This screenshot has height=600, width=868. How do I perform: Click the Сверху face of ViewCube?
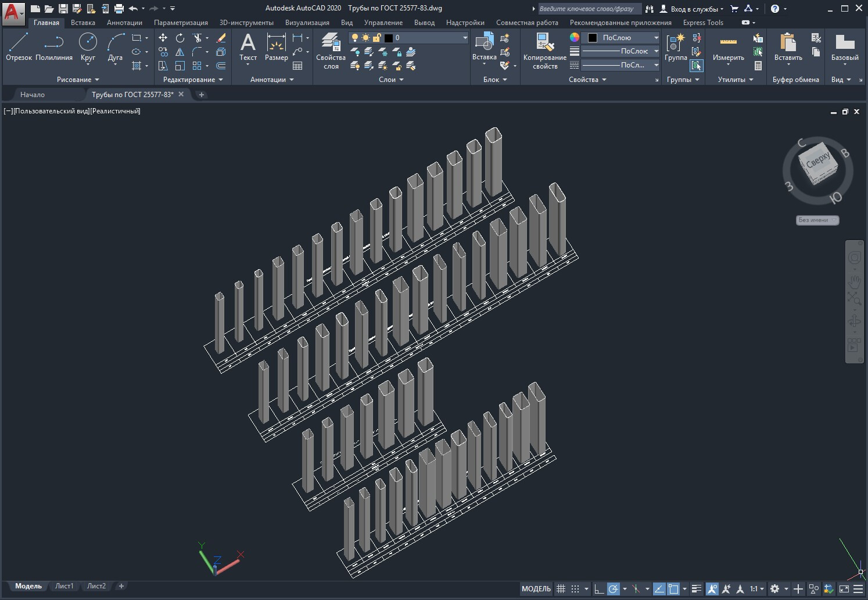tap(817, 160)
